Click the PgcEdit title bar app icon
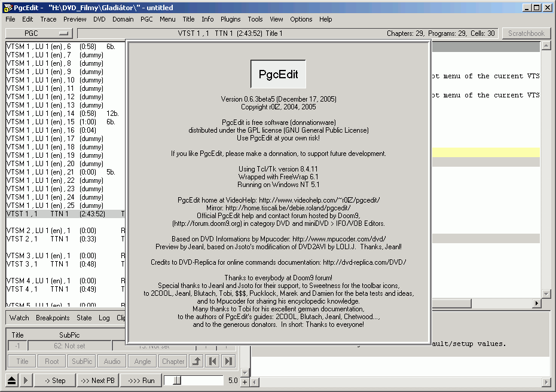 (8, 7)
